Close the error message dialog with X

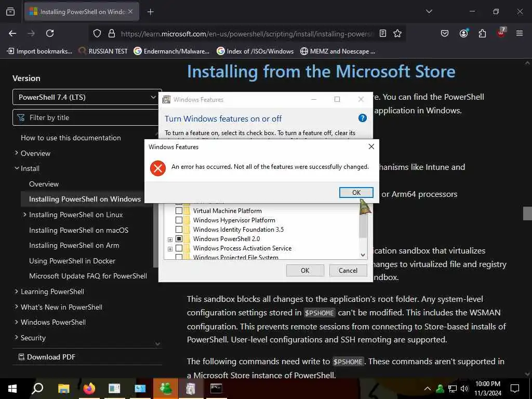(x=371, y=146)
